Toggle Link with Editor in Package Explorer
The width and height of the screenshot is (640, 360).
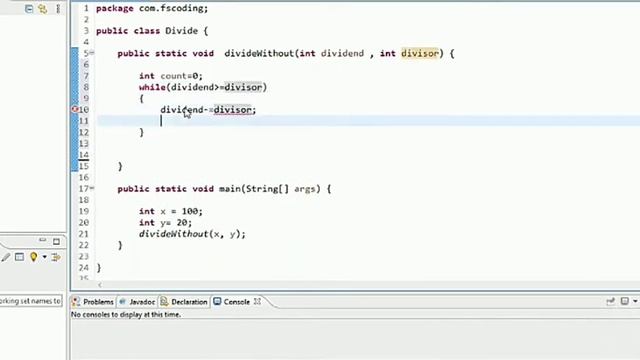42,9
